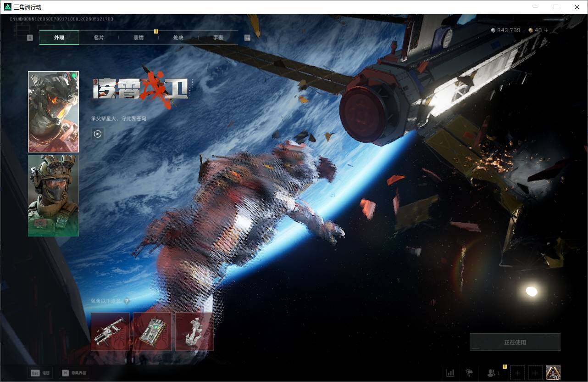This screenshot has height=382, width=588.
Task: Click the next-tab key icon after 手表
Action: 247,38
